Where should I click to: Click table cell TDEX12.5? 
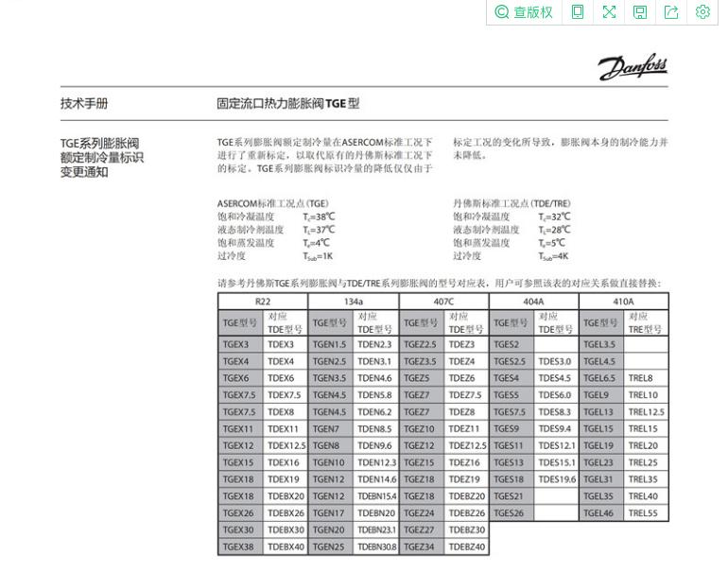(286, 445)
